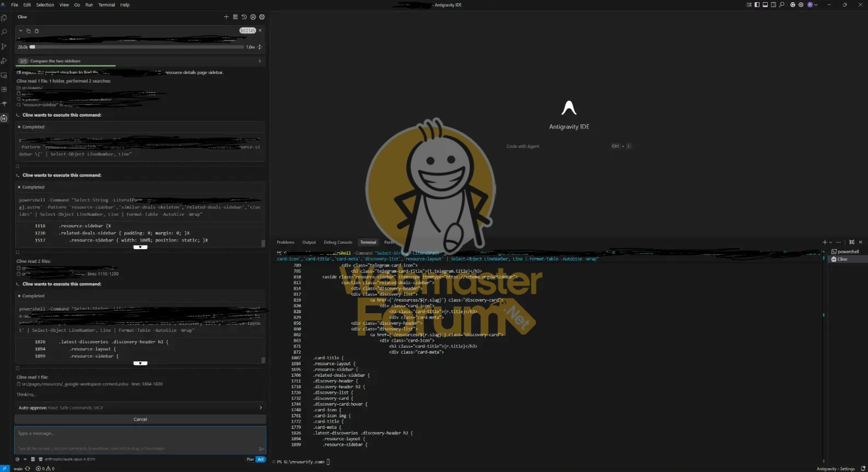This screenshot has width=868, height=472.
Task: Open the model selector anthropic/claude-opus-4
Action: click(70, 459)
